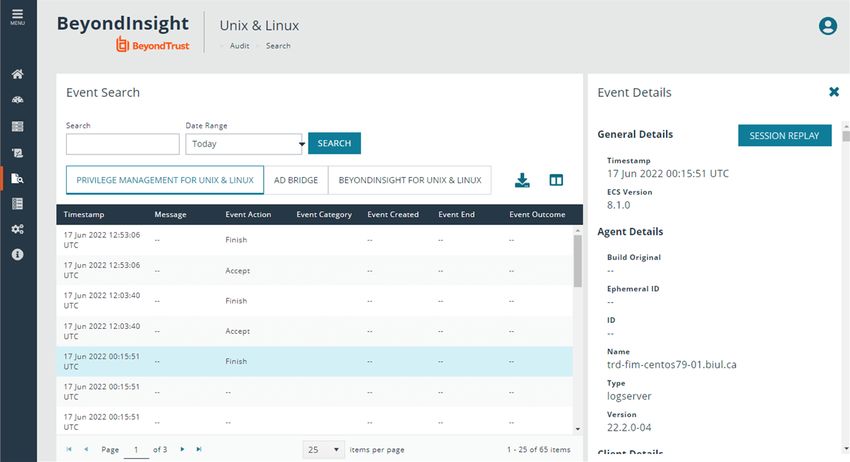
Task: Open the items per page dropdown
Action: click(x=323, y=450)
